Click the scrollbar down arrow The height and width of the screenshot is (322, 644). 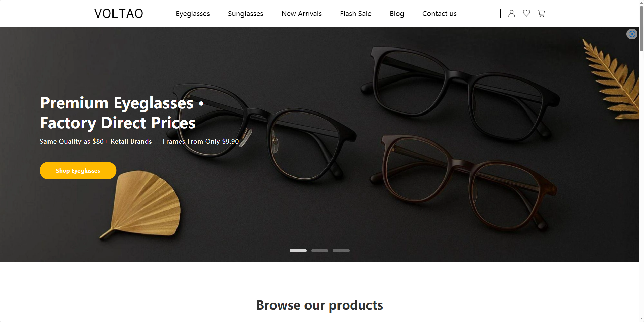click(641, 319)
